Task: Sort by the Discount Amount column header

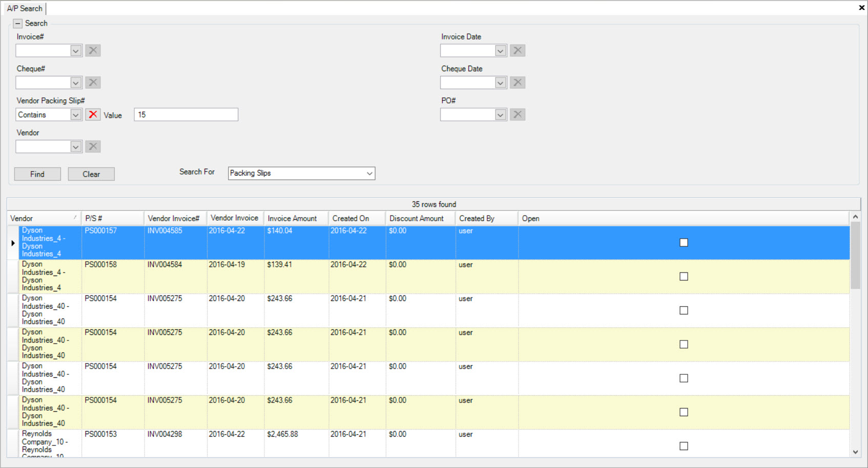Action: (421, 218)
